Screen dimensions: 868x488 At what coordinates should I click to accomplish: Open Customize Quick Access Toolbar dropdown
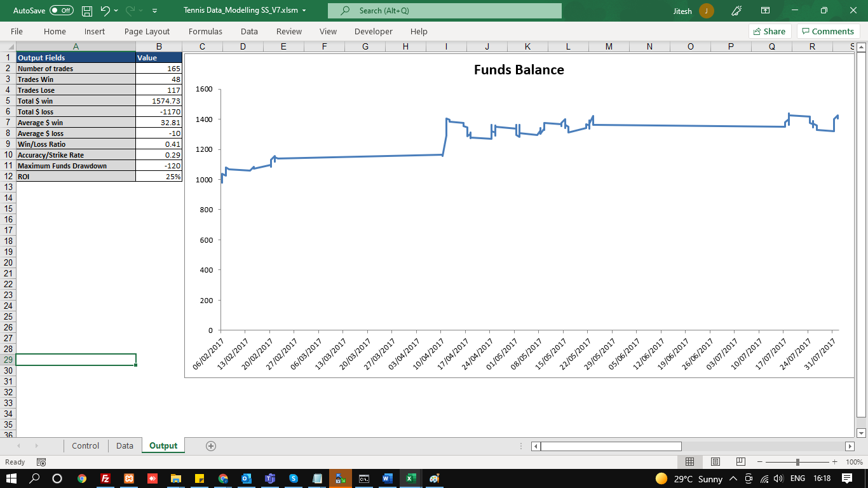coord(155,11)
